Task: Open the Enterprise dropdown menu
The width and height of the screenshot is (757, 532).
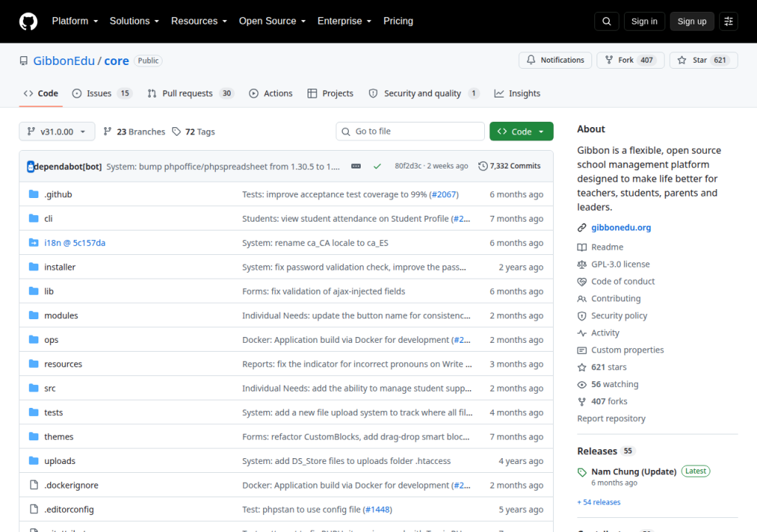Action: coord(344,21)
